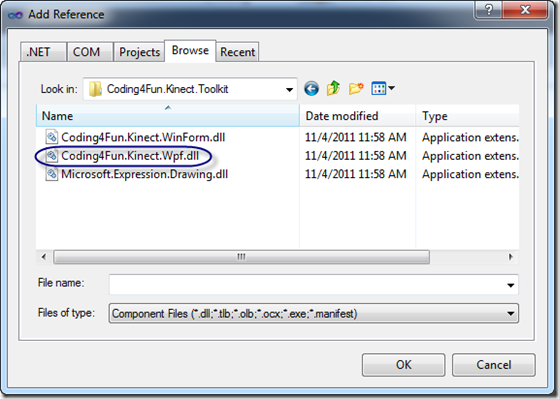Click the Cancel button
The width and height of the screenshot is (559, 399).
494,365
